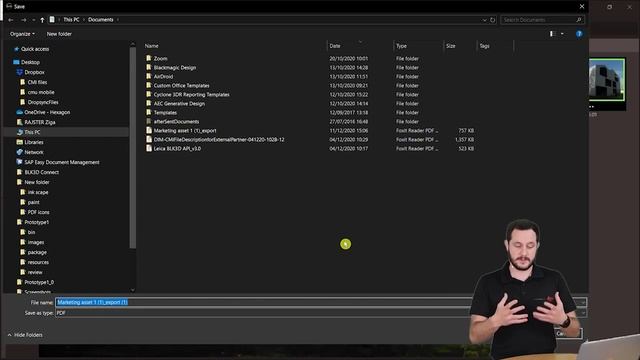Sort files by Name column
The height and width of the screenshot is (360, 640).
[152, 46]
